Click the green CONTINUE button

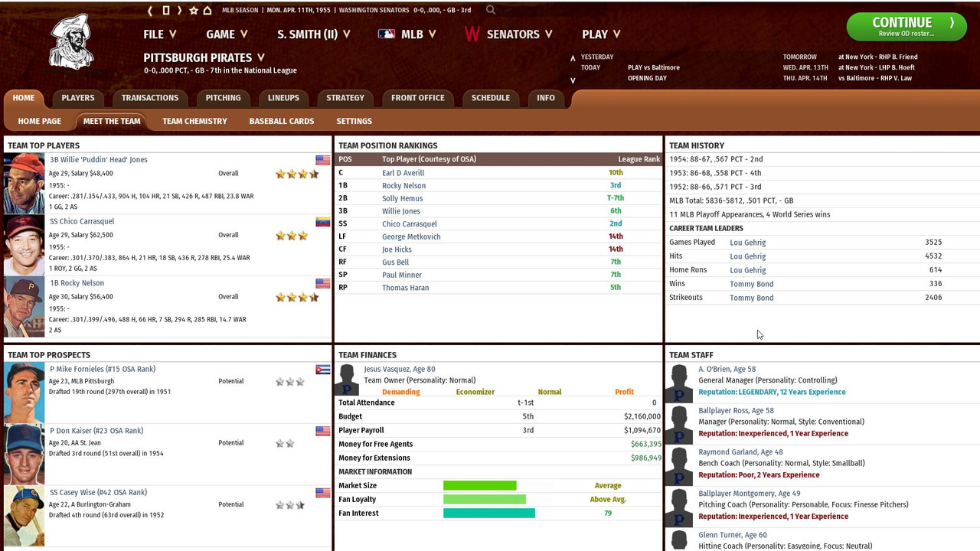(906, 27)
